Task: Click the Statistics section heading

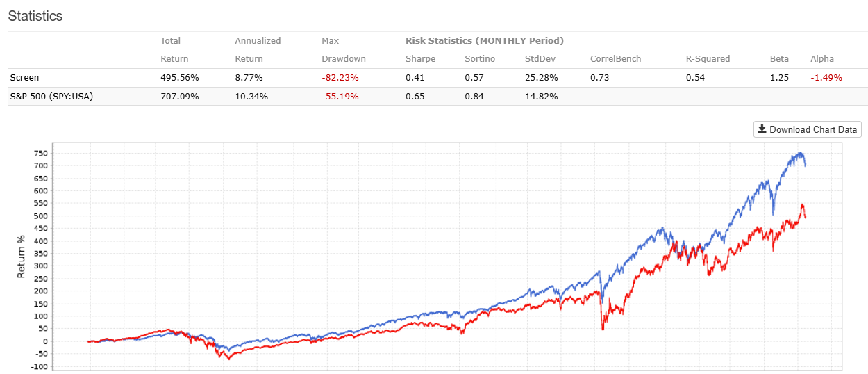Action: pyautogui.click(x=35, y=16)
